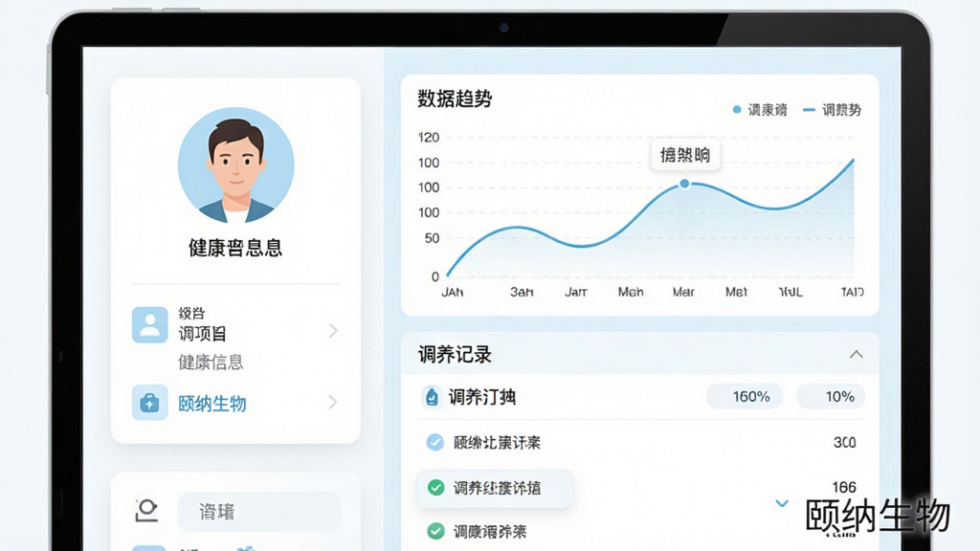The height and width of the screenshot is (551, 980).
Task: Select the 160% pill
Action: (x=745, y=397)
